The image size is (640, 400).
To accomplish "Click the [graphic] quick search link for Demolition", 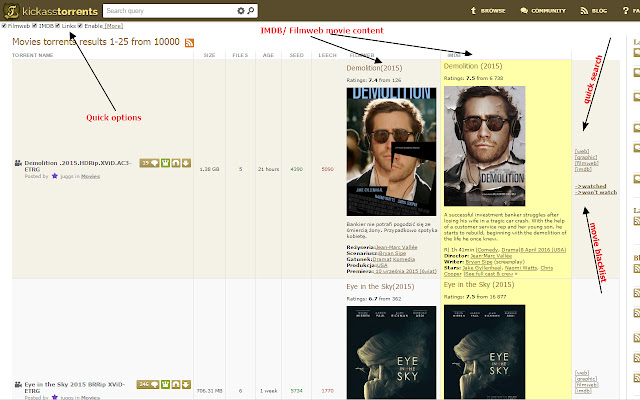I will (x=586, y=157).
